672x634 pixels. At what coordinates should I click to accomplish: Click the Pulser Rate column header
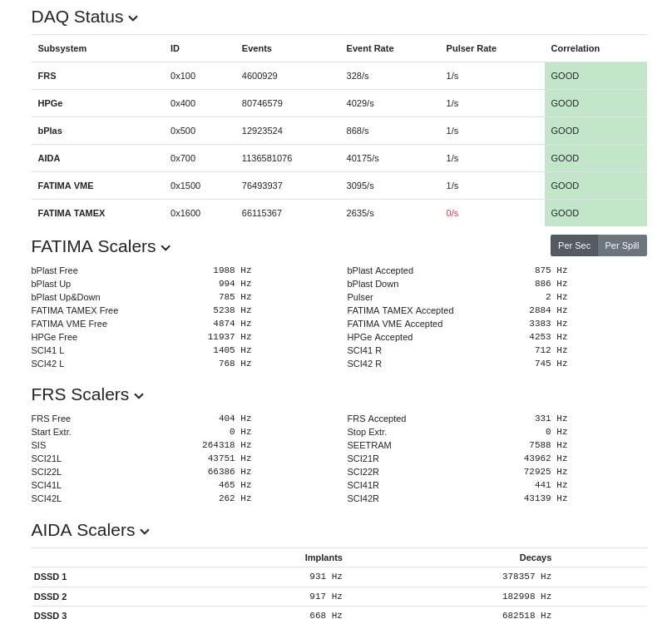(x=471, y=48)
